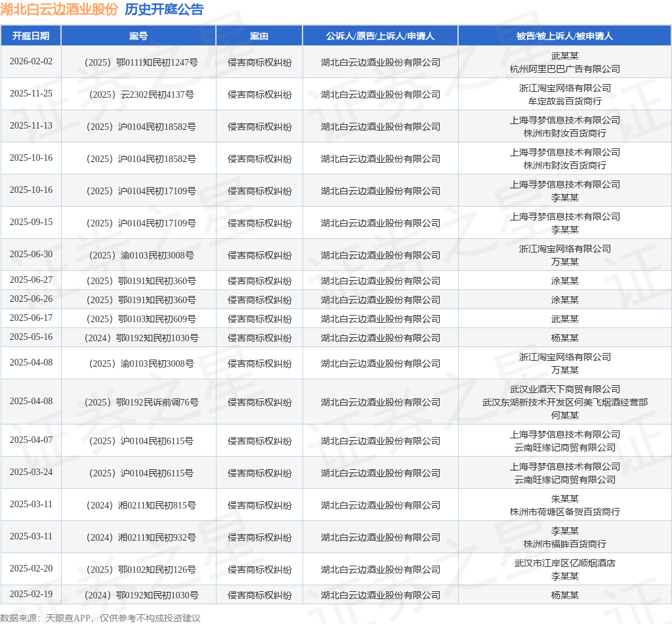The image size is (672, 624).
Task: Click defendant 株洲市荷塘区备贺百货商行
Action: (x=565, y=512)
